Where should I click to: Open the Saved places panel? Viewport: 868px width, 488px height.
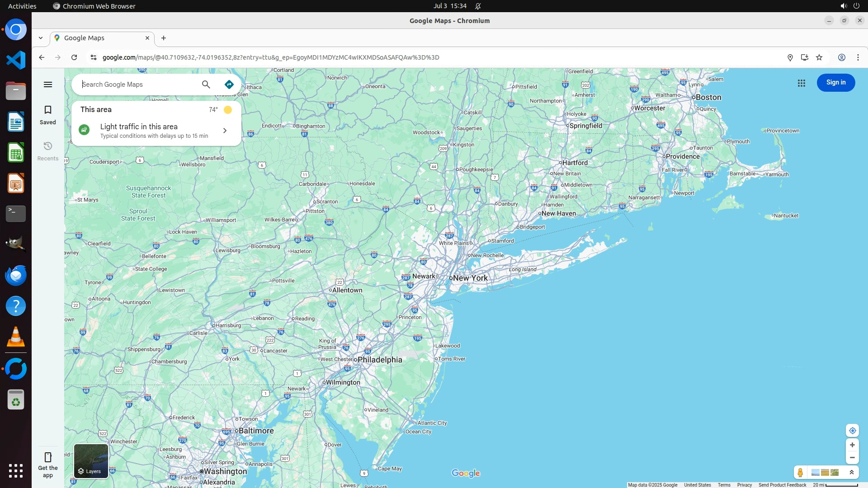coord(48,115)
